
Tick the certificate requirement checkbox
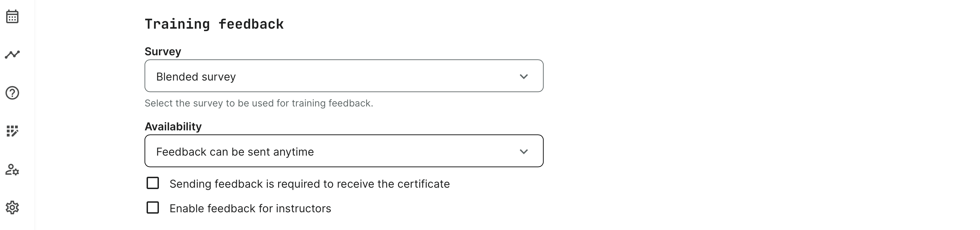point(152,183)
